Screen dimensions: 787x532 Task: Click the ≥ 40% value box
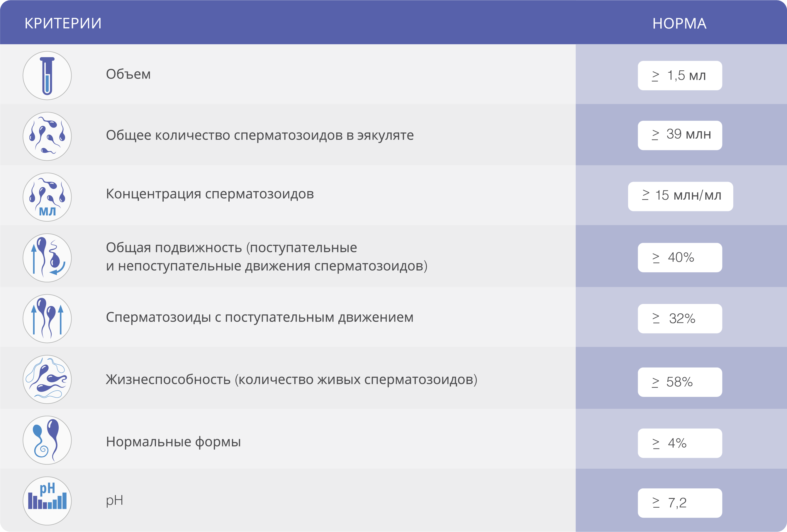click(680, 258)
